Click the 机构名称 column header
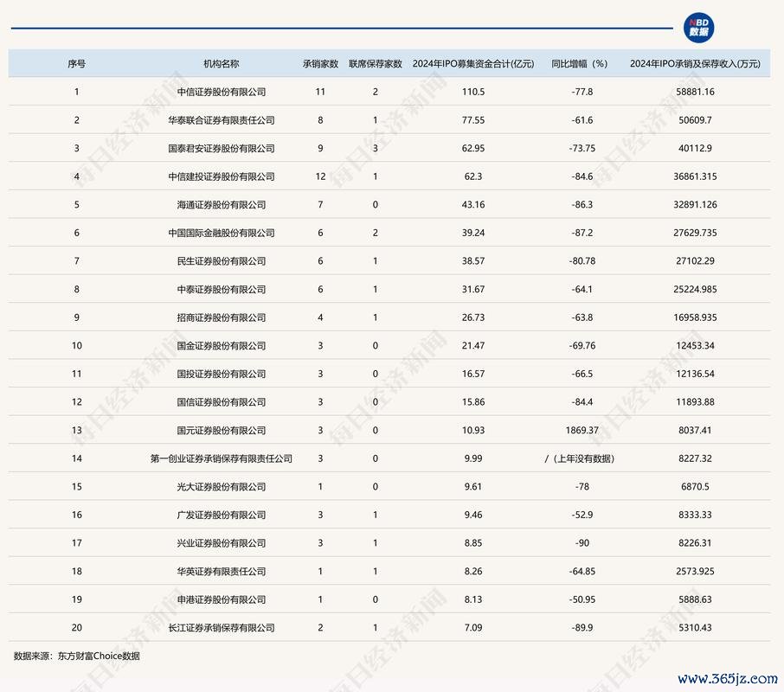Image resolution: width=784 pixels, height=692 pixels. pos(221,64)
